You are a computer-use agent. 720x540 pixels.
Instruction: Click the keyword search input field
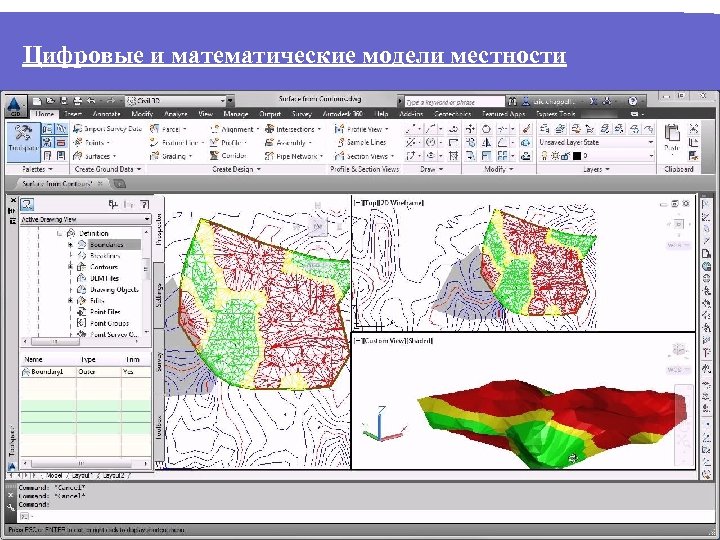coord(454,101)
